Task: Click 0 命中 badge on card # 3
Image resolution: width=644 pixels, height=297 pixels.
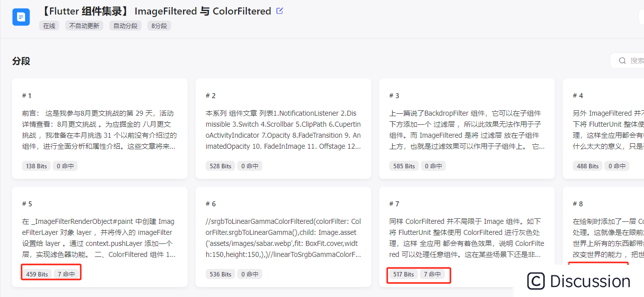Action: pos(433,166)
